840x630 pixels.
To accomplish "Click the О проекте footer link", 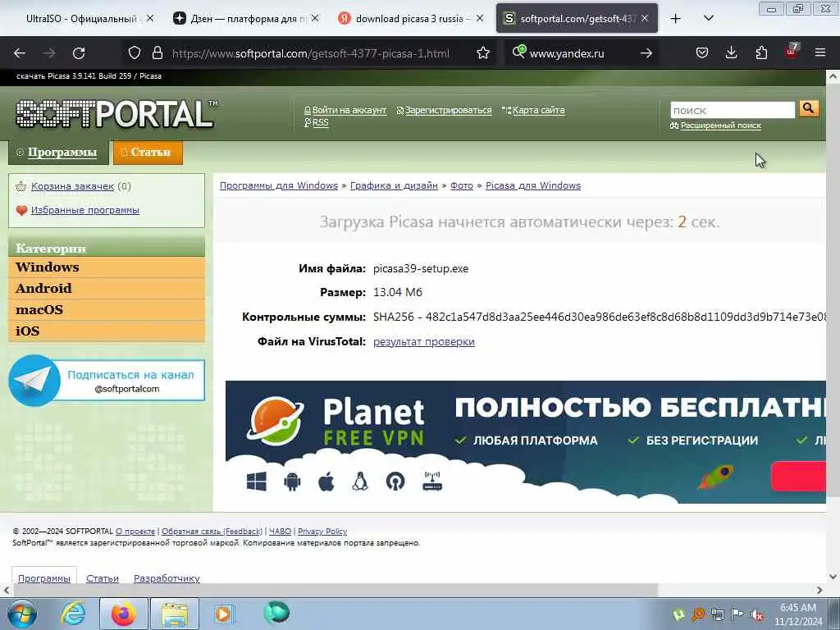I will [135, 532].
